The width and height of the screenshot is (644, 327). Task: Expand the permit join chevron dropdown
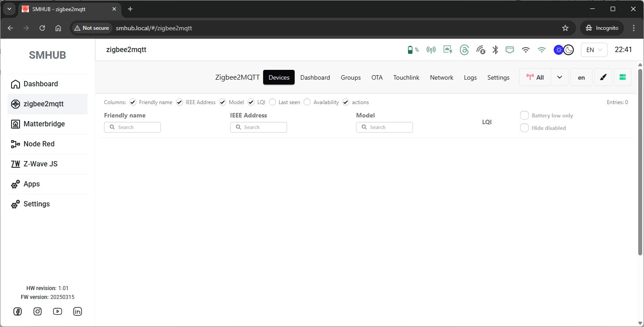[560, 77]
